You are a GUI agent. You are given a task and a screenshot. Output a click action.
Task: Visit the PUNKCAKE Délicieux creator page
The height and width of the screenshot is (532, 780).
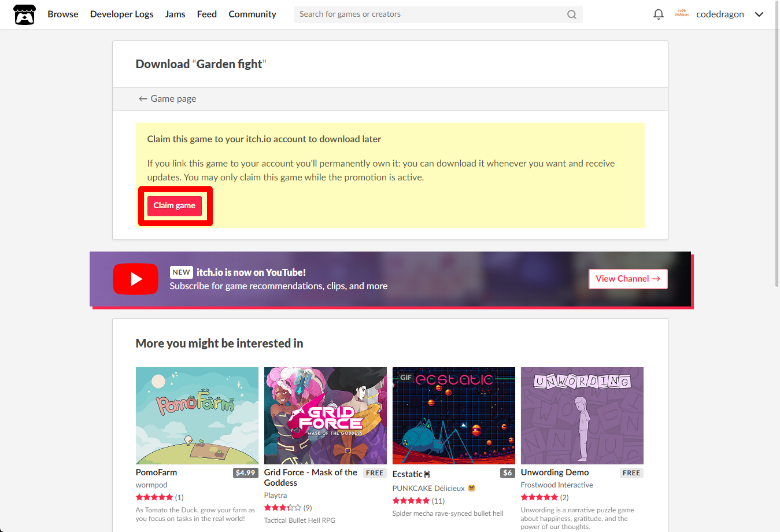click(x=428, y=489)
